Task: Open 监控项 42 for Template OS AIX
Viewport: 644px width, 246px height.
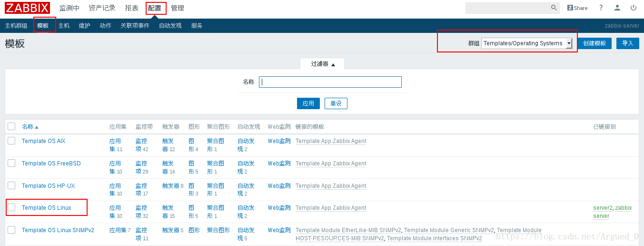Action: tap(142, 145)
